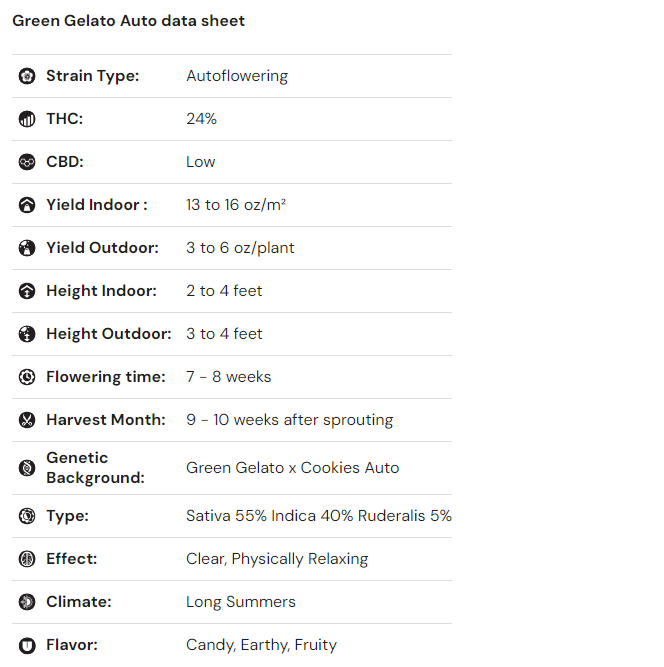
Task: Click the Green Gelato Auto data sheet heading
Action: (128, 21)
